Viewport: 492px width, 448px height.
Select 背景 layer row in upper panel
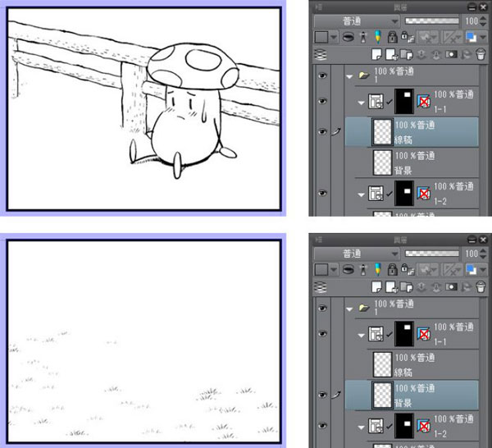point(412,162)
